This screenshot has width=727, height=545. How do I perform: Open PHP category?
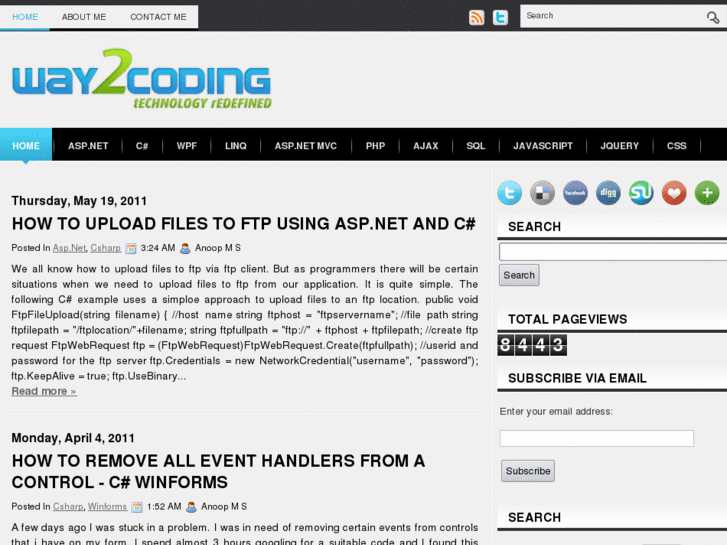point(375,146)
